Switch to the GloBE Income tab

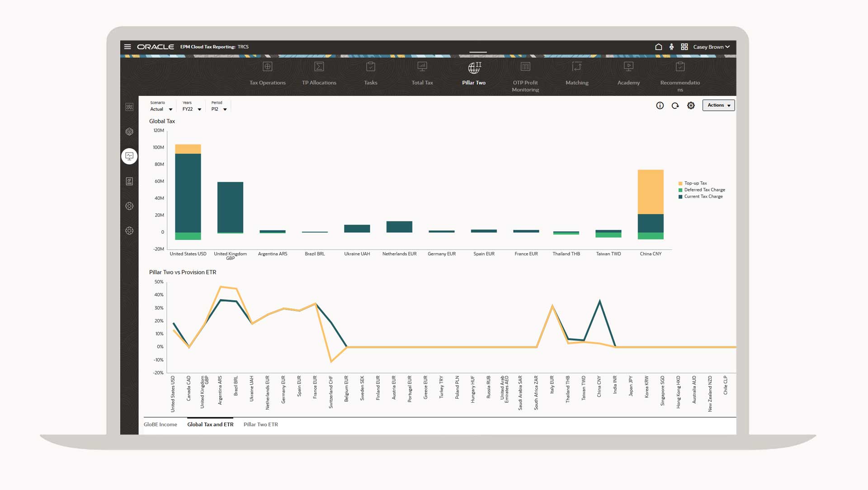(x=160, y=424)
